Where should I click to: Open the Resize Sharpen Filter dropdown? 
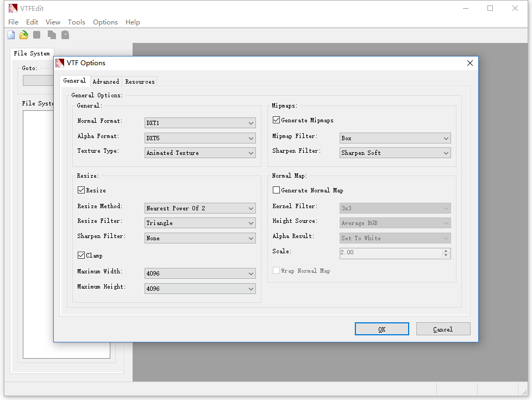point(200,238)
